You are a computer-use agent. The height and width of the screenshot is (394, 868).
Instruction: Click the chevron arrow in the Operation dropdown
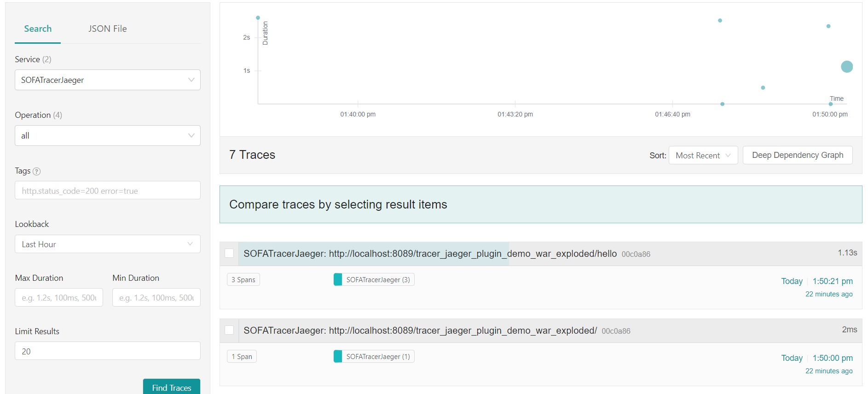pos(191,136)
